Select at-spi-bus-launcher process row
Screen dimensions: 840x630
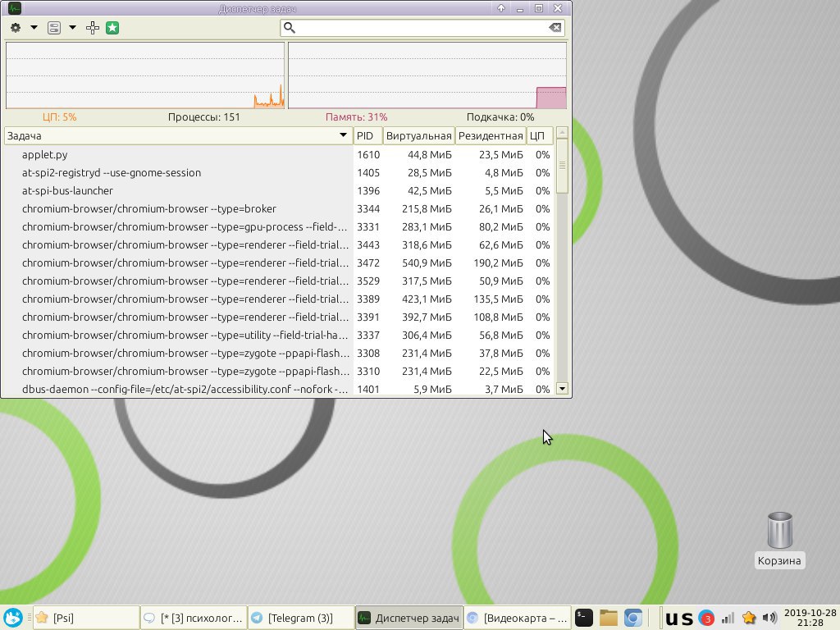click(x=279, y=190)
